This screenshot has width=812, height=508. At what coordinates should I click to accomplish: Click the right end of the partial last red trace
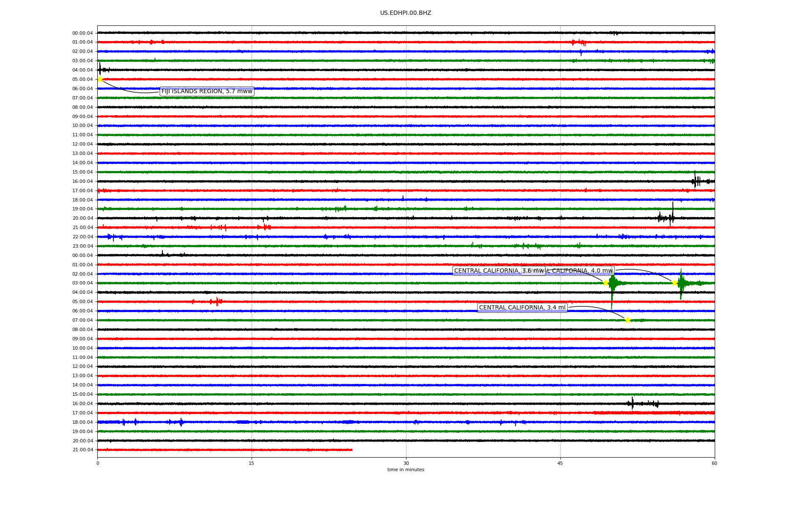[x=351, y=450]
